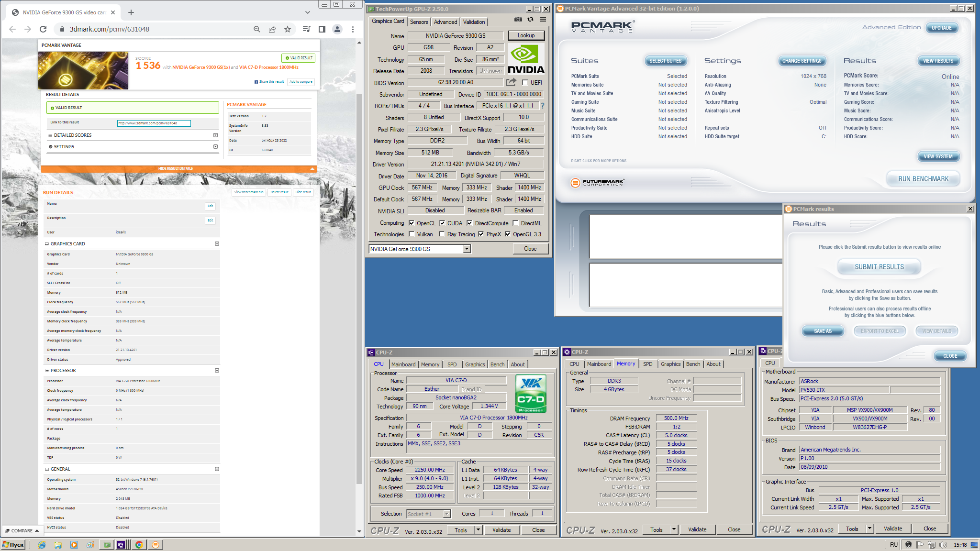Open Tools dropdown arrow in CPU-Z Memory window
The height and width of the screenshot is (551, 980).
click(673, 529)
